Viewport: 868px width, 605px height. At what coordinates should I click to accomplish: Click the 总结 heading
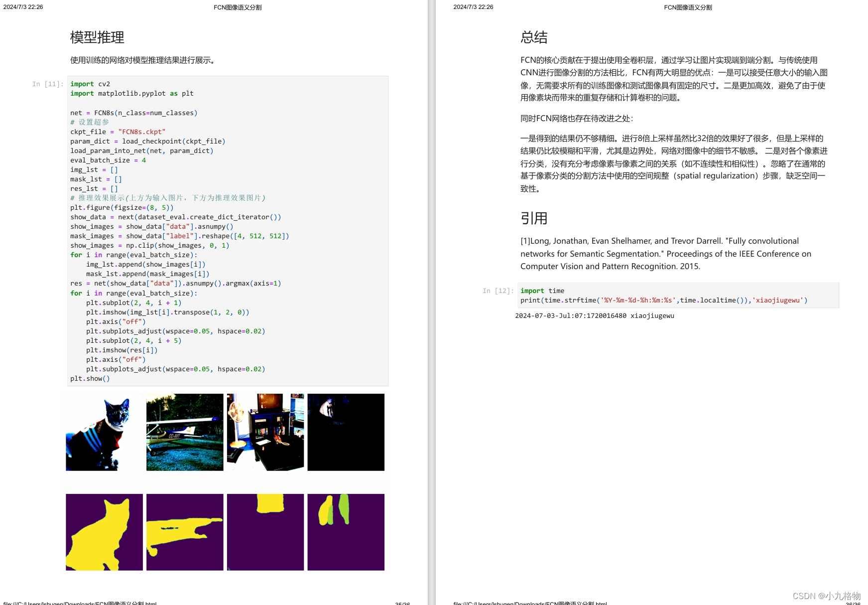(x=534, y=37)
